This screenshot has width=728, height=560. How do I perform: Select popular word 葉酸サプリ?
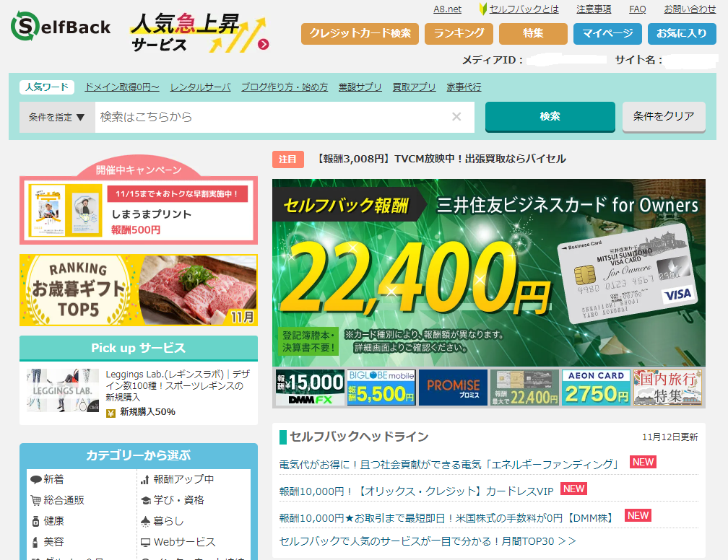click(x=360, y=87)
